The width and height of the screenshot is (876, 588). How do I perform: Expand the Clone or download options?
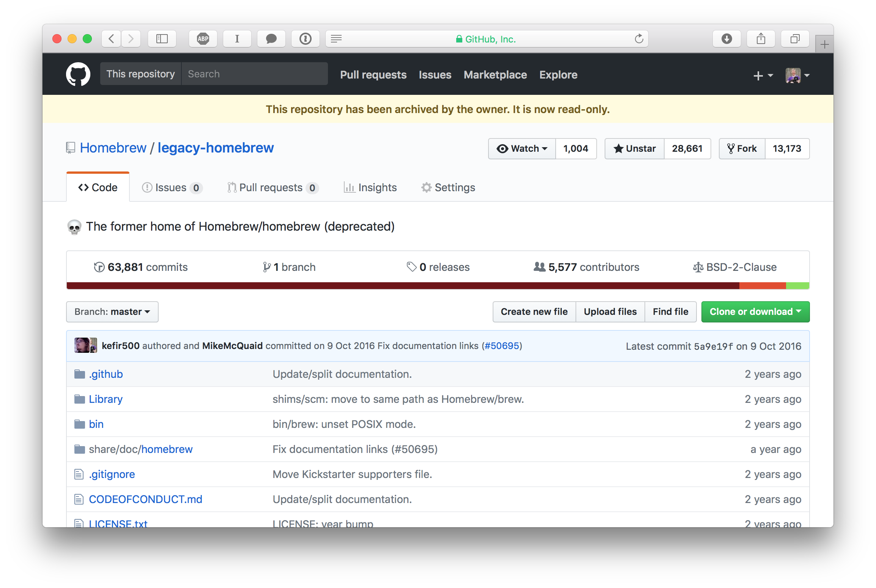pos(755,311)
